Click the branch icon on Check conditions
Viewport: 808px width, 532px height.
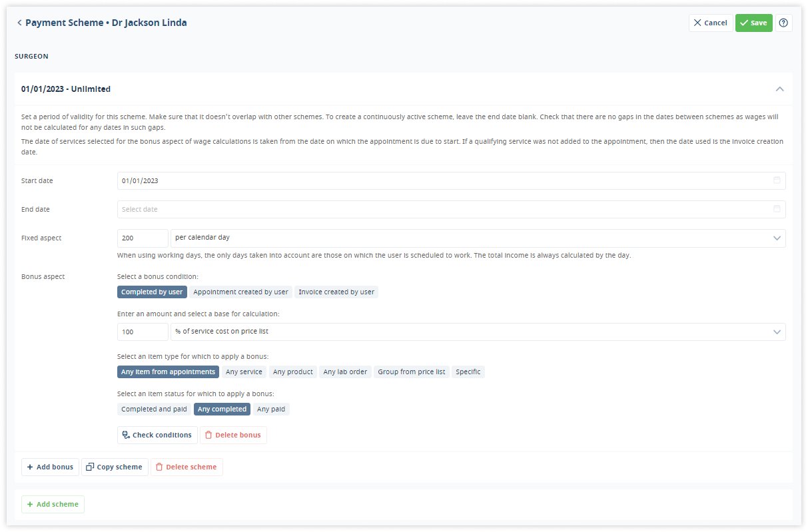(125, 435)
